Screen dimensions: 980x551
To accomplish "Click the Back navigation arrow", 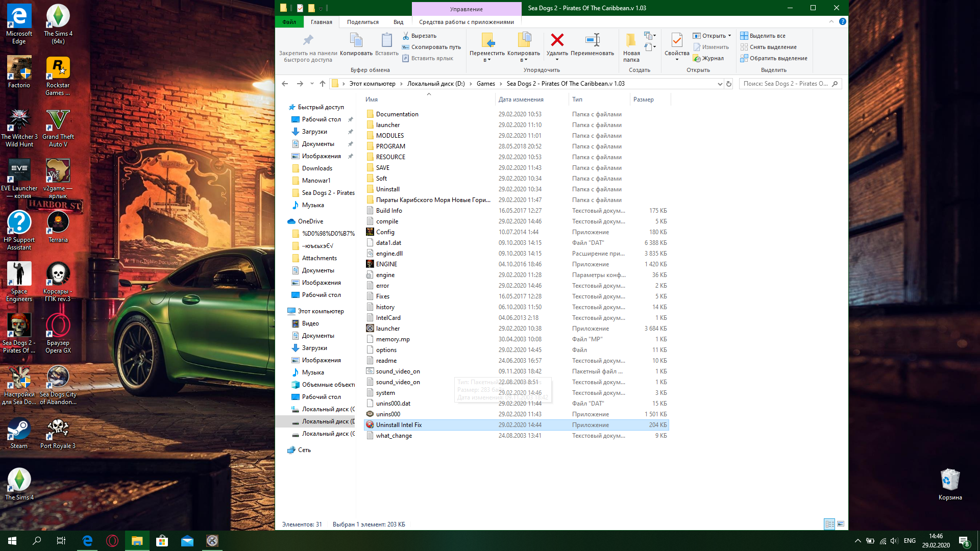I will pyautogui.click(x=285, y=84).
